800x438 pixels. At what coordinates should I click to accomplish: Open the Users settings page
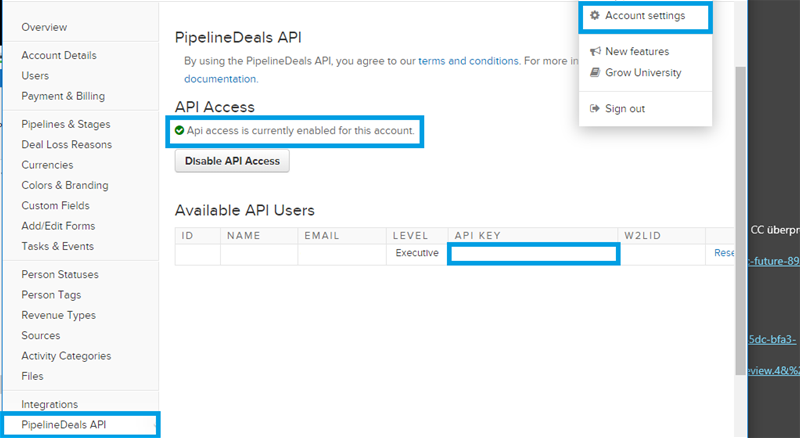(x=35, y=76)
